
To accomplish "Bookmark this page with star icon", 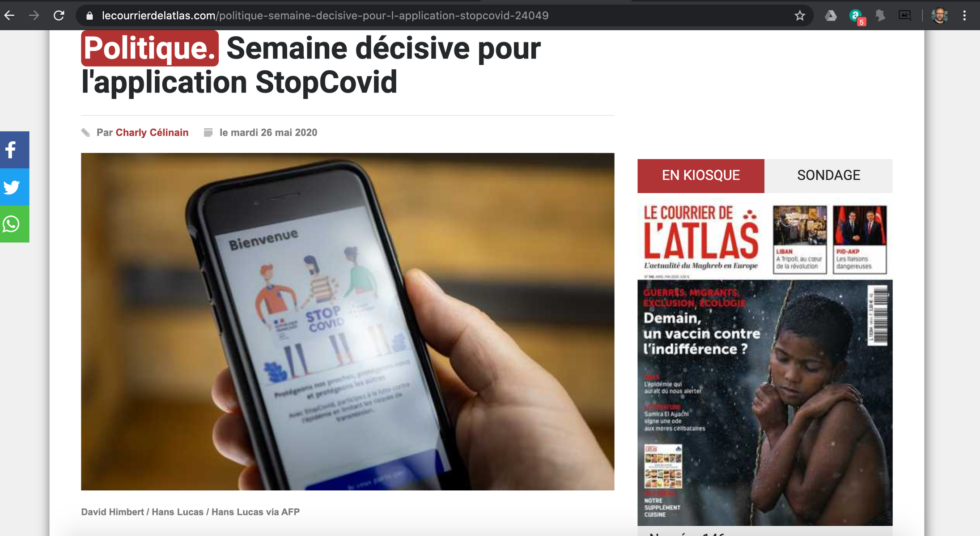I will 800,16.
